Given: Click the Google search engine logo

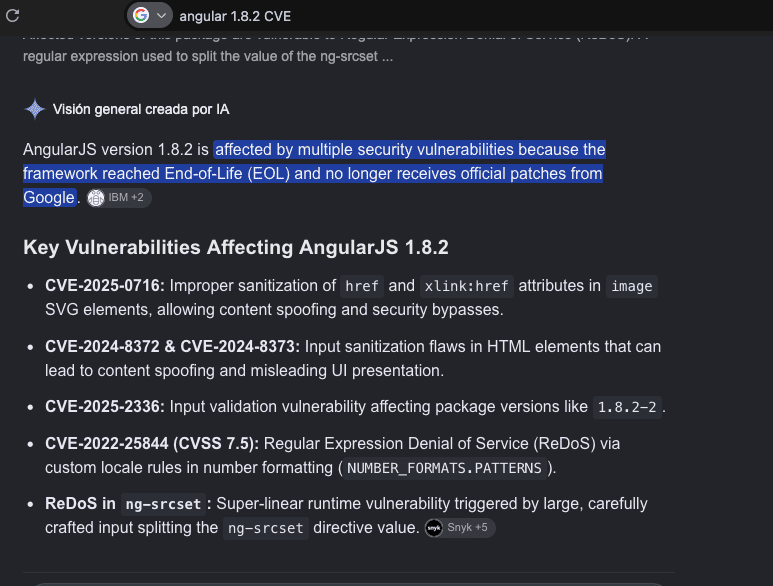Looking at the screenshot, I should (141, 15).
